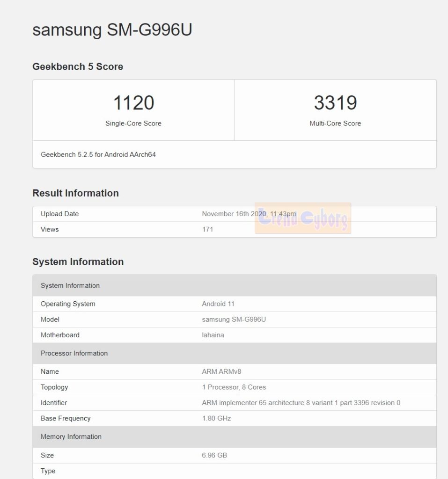This screenshot has height=479, width=448.
Task: Select the Motherboard value lahaina
Action: (x=213, y=335)
